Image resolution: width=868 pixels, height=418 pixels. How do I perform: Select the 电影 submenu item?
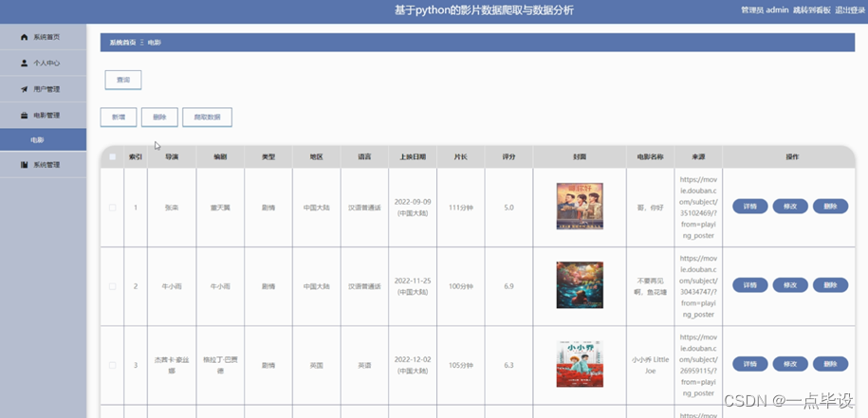tap(44, 140)
